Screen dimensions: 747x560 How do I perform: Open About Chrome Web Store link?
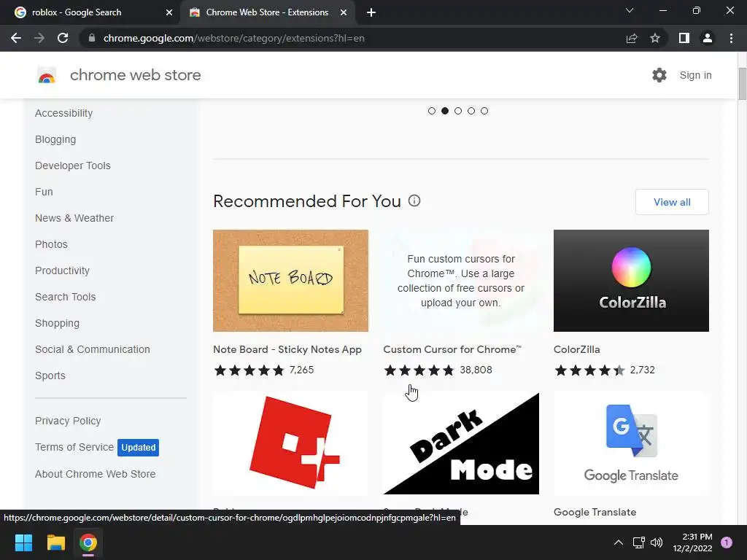96,474
